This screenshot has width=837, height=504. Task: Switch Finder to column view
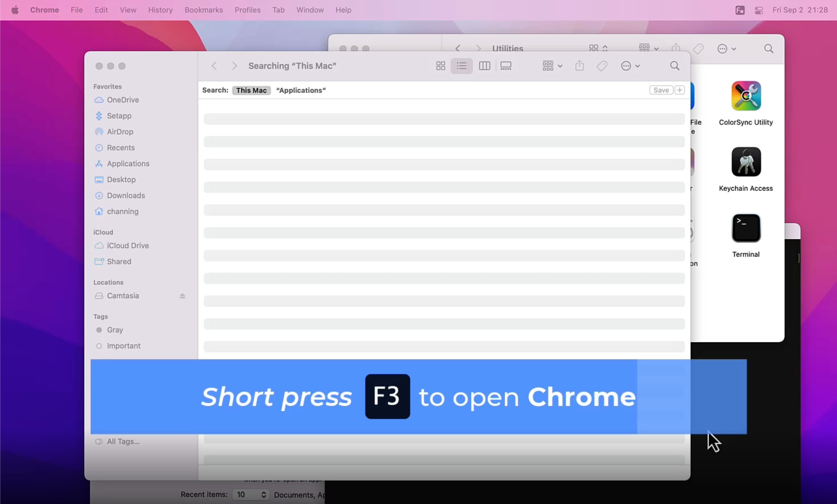tap(484, 66)
